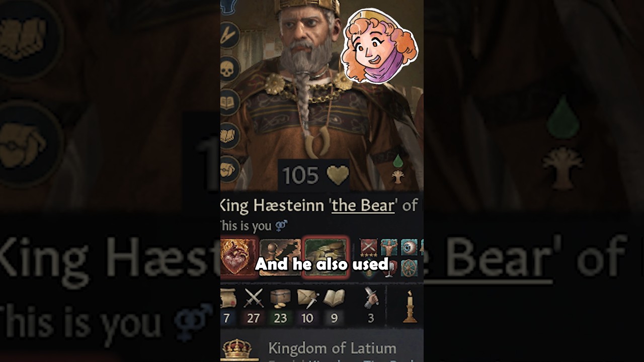Click the stewardship chest skill 23
644x362 pixels.
280,306
